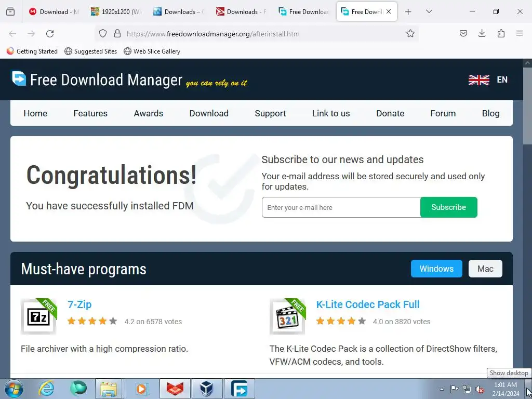Open Windows Explorer folder in taskbar

pyautogui.click(x=109, y=389)
